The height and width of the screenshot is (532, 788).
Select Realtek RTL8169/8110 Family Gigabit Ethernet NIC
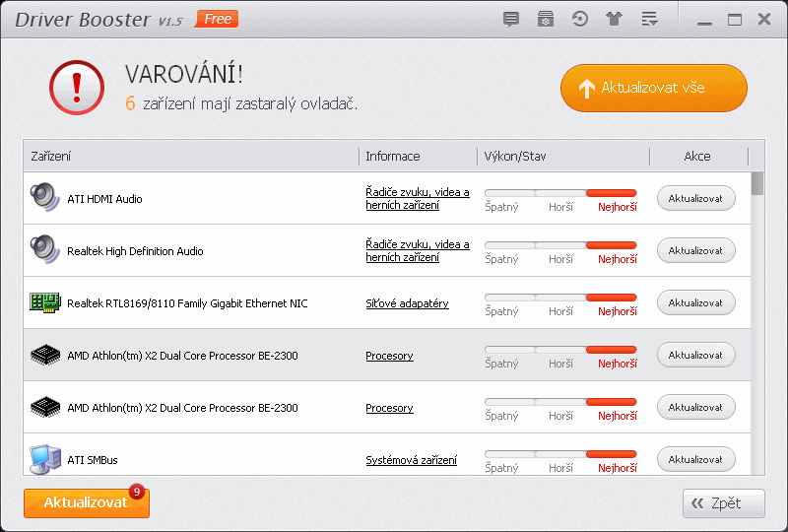tap(187, 303)
